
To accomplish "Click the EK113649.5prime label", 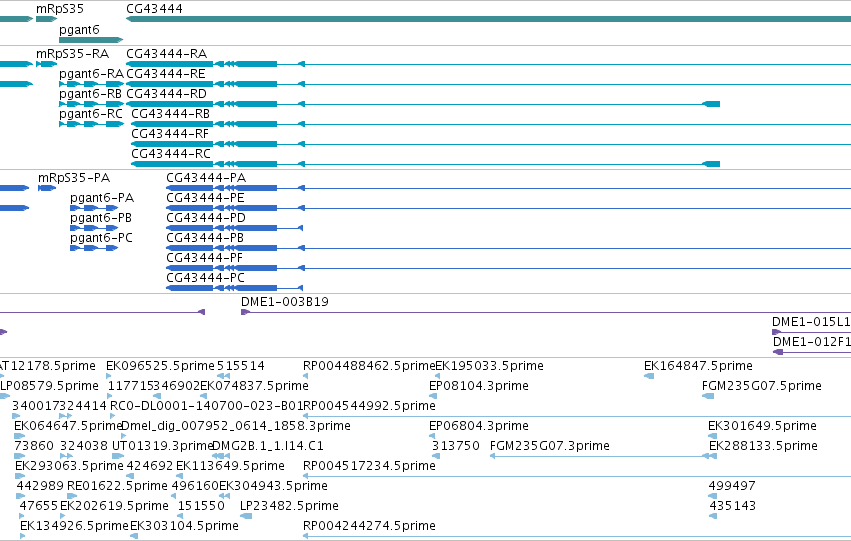I will click(230, 466).
